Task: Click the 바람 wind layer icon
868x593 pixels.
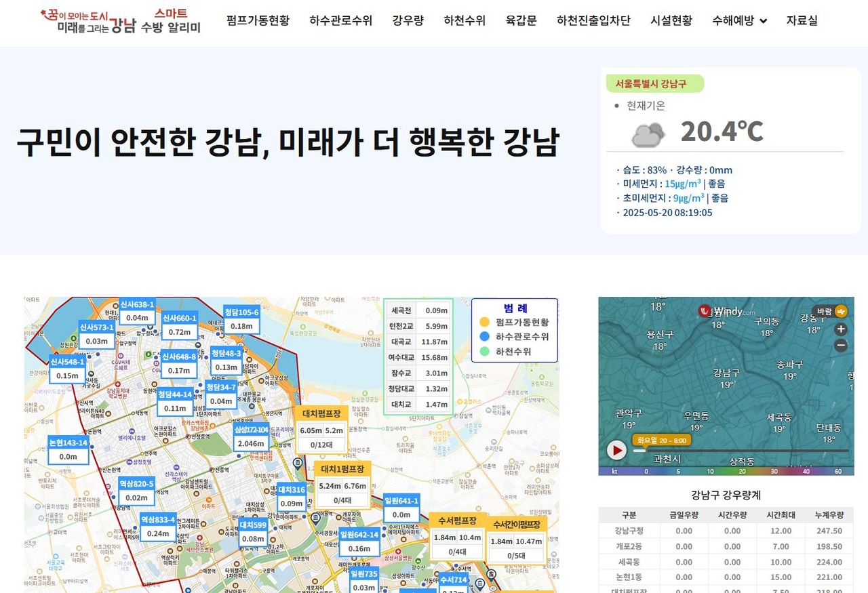Action: pos(841,312)
